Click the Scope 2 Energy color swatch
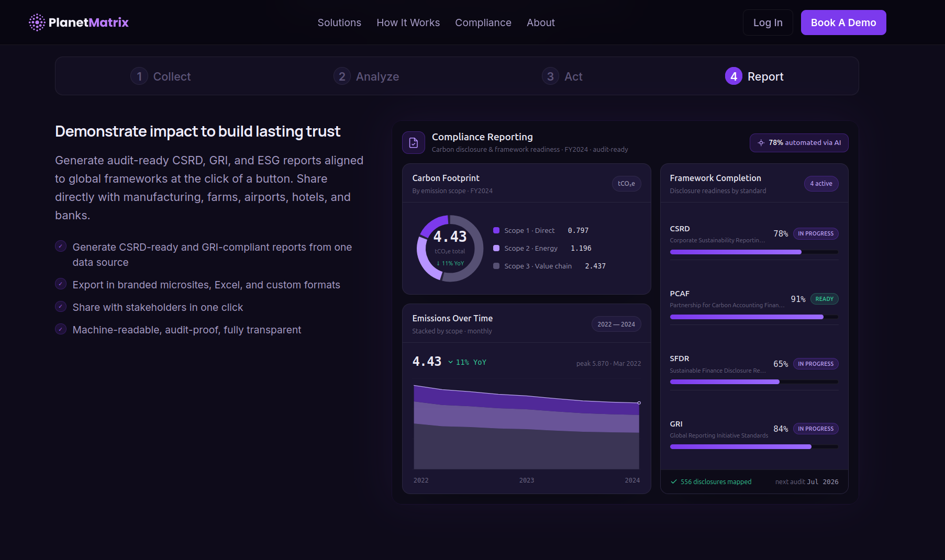 tap(496, 248)
